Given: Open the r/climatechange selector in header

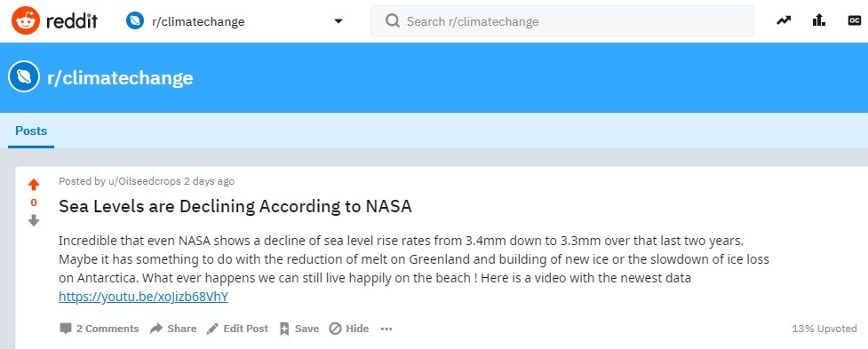Looking at the screenshot, I should pos(235,21).
